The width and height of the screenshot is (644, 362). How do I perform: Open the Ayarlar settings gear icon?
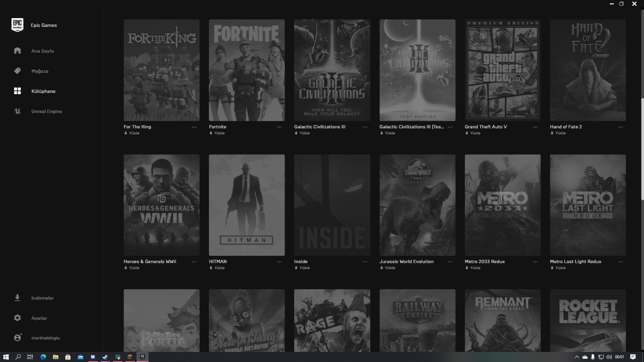point(17,318)
